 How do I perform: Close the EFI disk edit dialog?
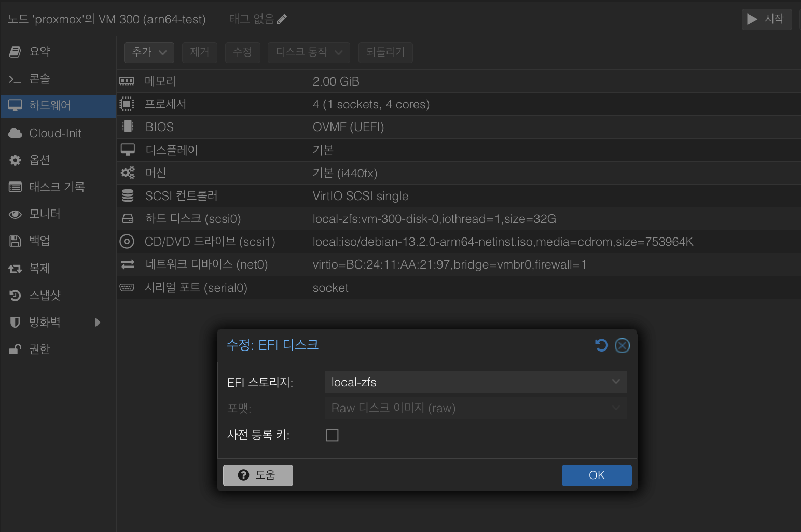click(x=622, y=345)
